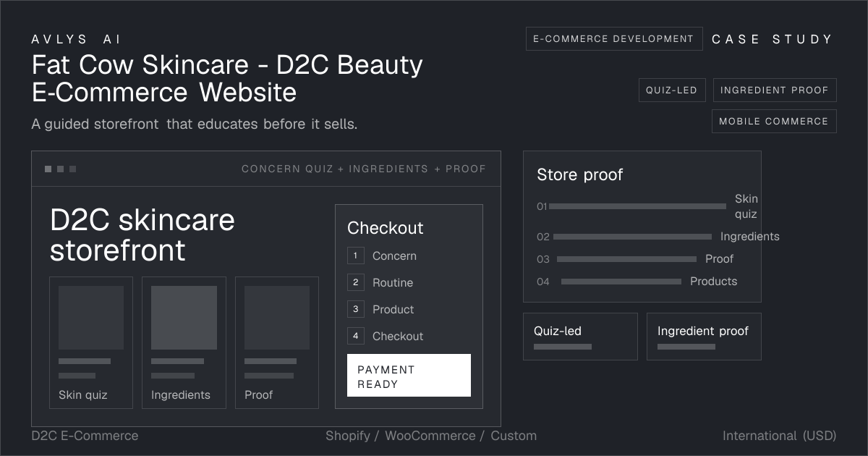Open the Ingredient proof card
Image resolution: width=868 pixels, height=456 pixels.
point(704,337)
